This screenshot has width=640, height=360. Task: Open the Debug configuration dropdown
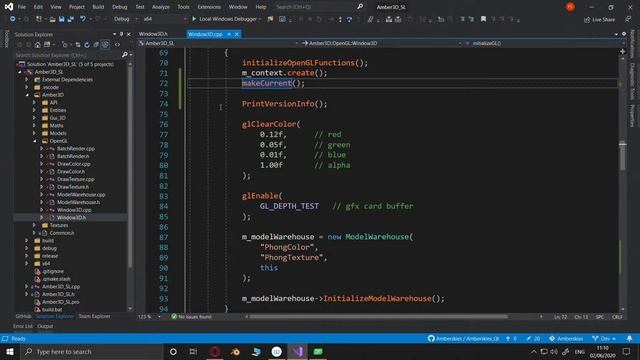(126, 19)
